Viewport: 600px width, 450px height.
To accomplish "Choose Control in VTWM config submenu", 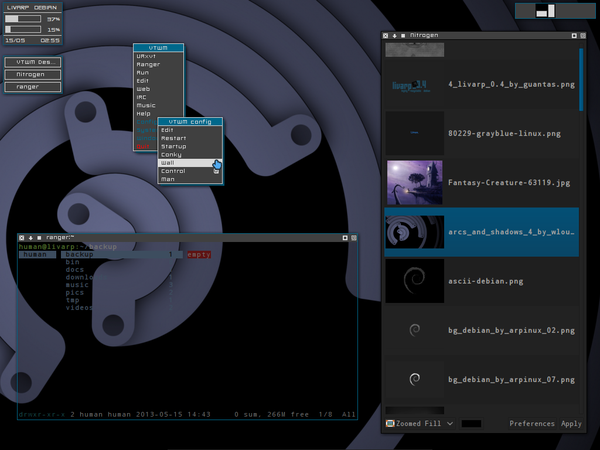I will coord(190,171).
